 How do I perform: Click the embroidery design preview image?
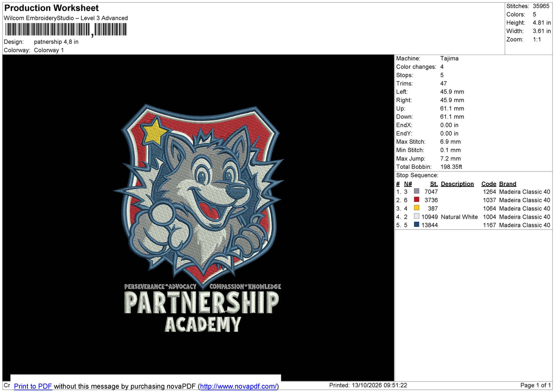pos(198,217)
